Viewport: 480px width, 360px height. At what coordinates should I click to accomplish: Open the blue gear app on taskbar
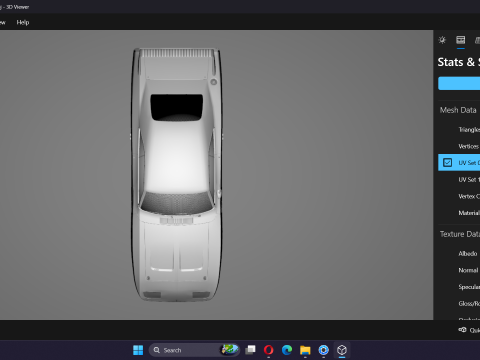pyautogui.click(x=323, y=350)
